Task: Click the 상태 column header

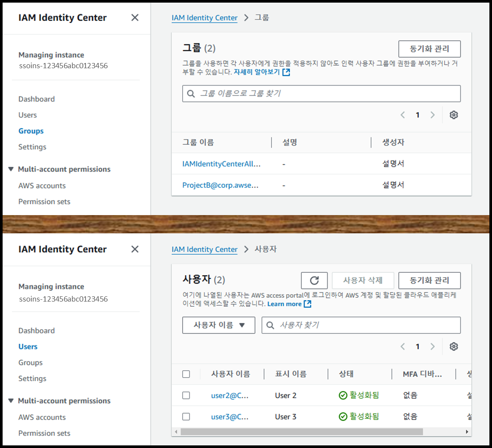Action: point(346,374)
